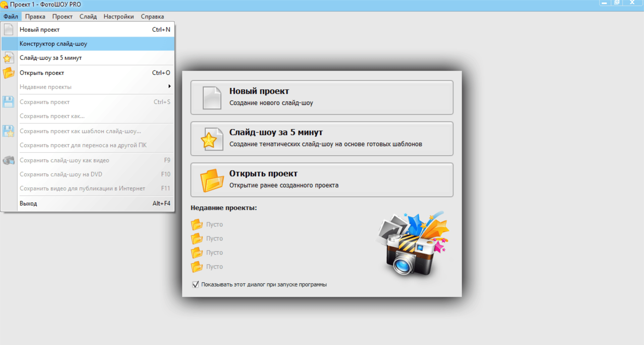Click the text Открытие ранее созданного проекта
644x345 pixels.
tap(284, 185)
